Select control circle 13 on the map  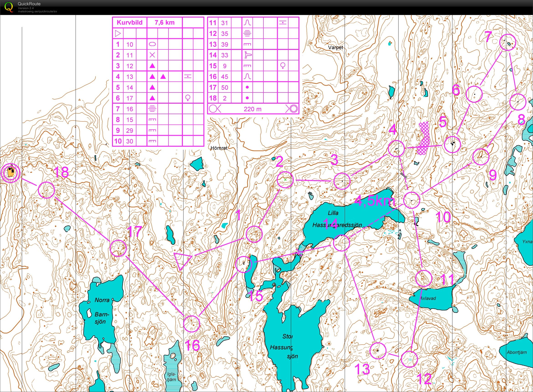[378, 351]
